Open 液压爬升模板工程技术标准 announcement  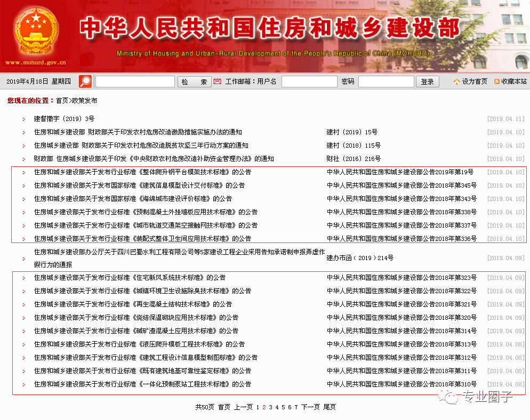pos(139,344)
